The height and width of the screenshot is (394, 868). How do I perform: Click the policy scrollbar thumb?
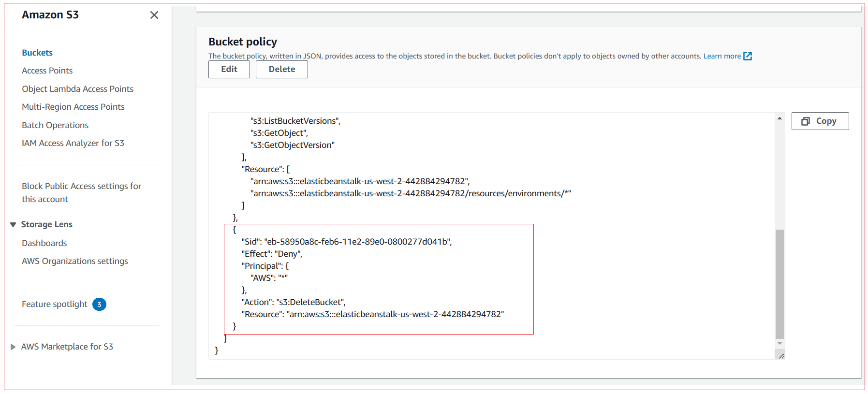pyautogui.click(x=780, y=284)
